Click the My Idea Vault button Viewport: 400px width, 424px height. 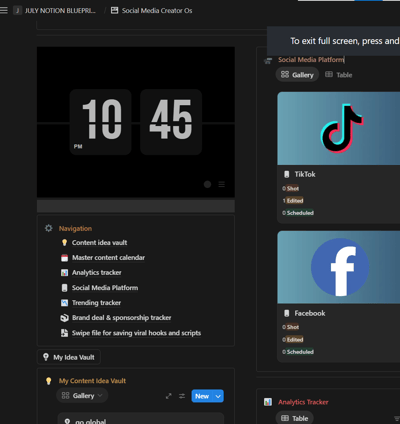point(69,357)
